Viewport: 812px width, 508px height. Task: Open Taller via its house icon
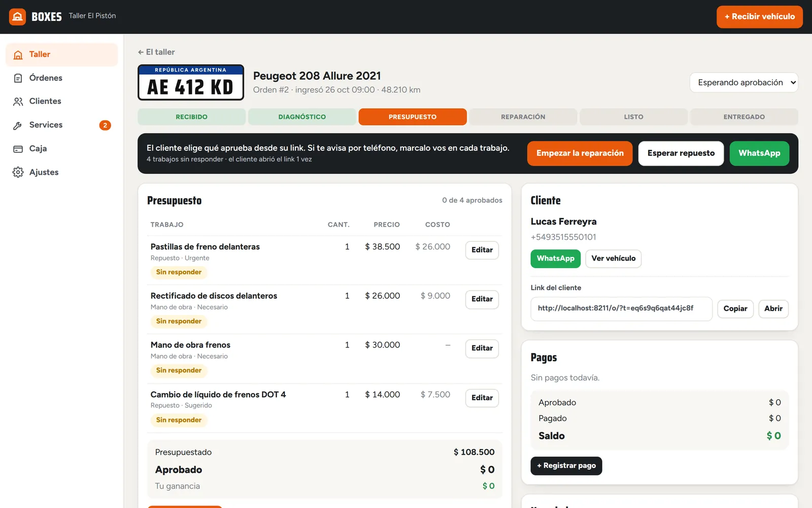(18, 55)
